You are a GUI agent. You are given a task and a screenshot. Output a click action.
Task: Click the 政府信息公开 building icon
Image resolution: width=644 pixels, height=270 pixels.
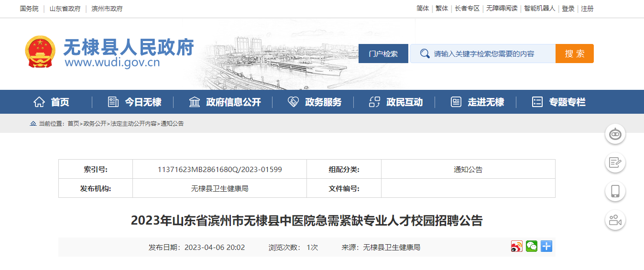tap(195, 102)
